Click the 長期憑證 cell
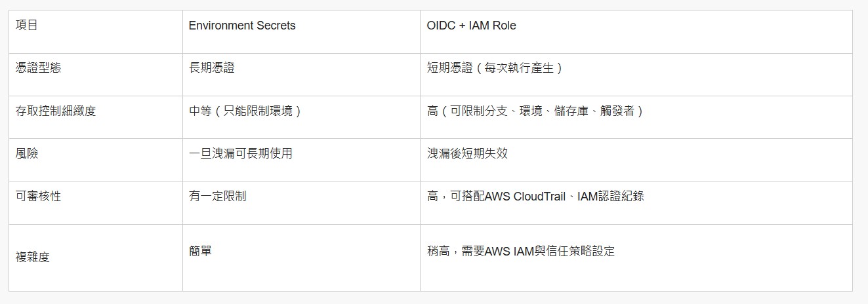Viewport: 868px width, 304px height. [301, 74]
